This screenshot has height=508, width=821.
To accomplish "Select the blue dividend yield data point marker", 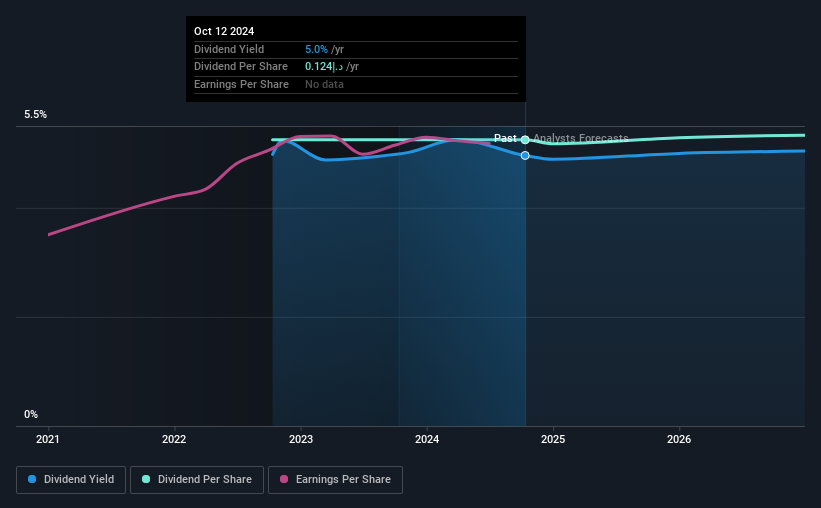I will coord(525,156).
